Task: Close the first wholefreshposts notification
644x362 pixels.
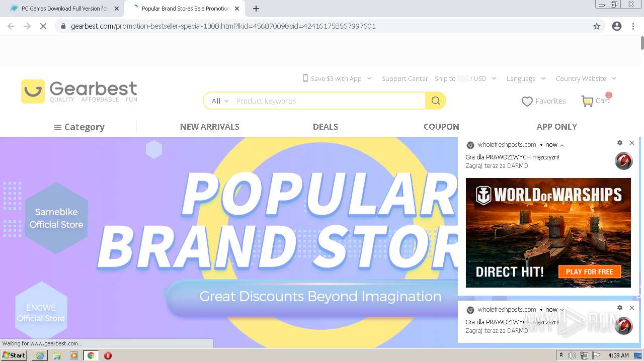Action: point(632,143)
